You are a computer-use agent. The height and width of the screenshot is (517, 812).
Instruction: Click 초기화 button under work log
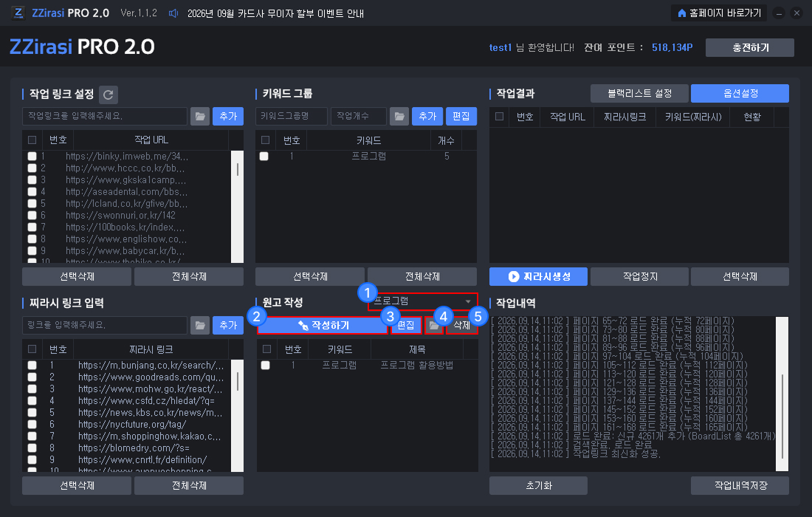539,485
